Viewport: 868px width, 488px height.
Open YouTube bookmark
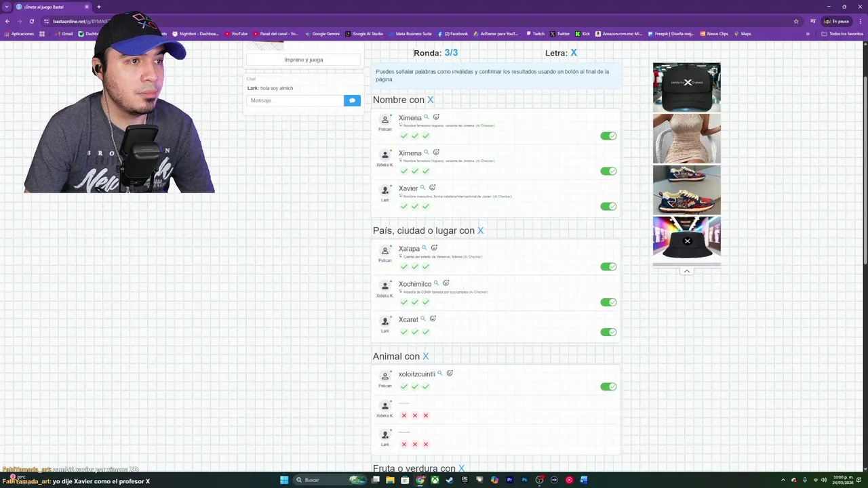[x=236, y=33]
